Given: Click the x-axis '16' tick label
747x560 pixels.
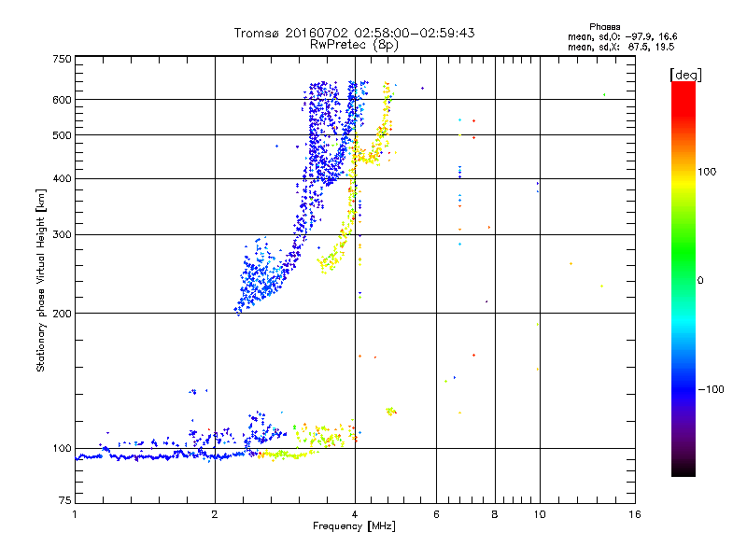Looking at the screenshot, I should tap(635, 514).
